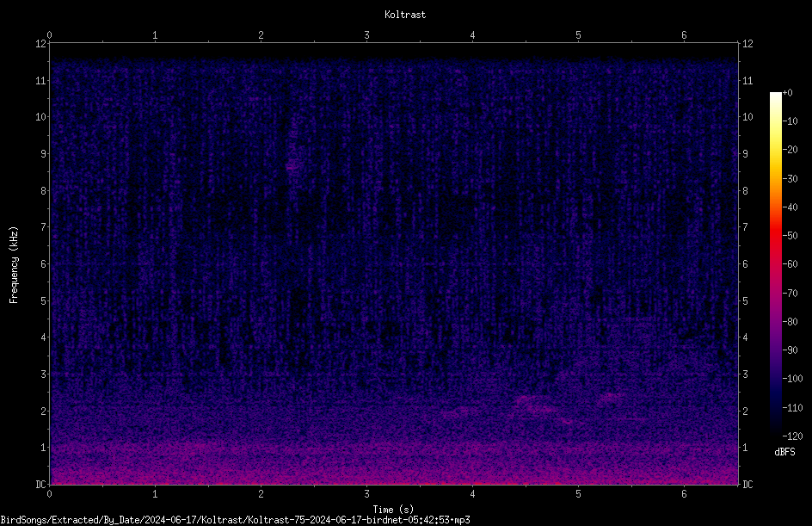Click the bright call blob near 8.6 kHz
The image size is (812, 526).
[294, 166]
